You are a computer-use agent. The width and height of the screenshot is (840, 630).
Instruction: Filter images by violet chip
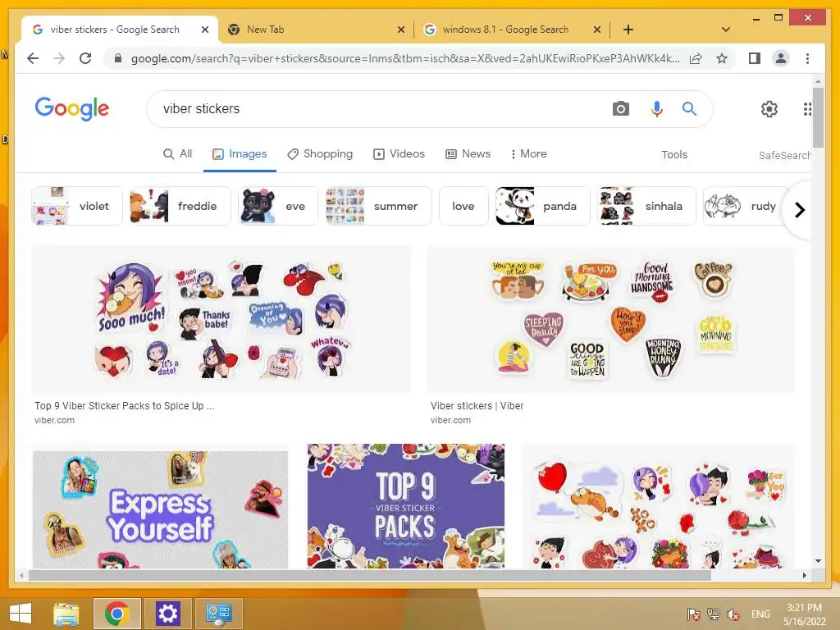click(x=76, y=206)
